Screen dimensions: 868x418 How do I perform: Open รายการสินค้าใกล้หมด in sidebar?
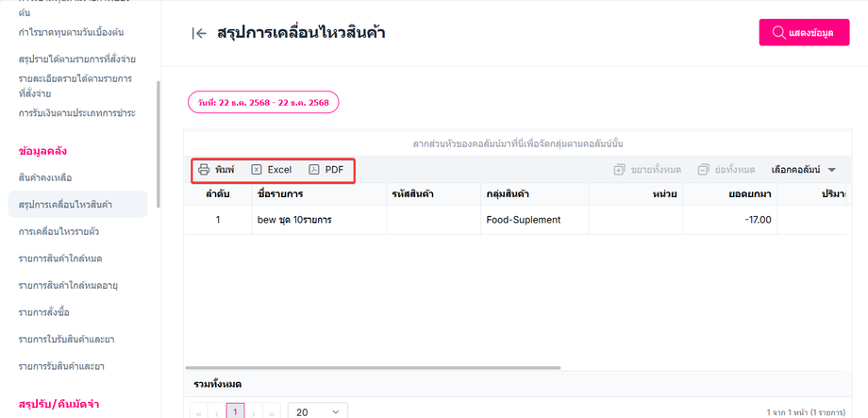point(60,259)
